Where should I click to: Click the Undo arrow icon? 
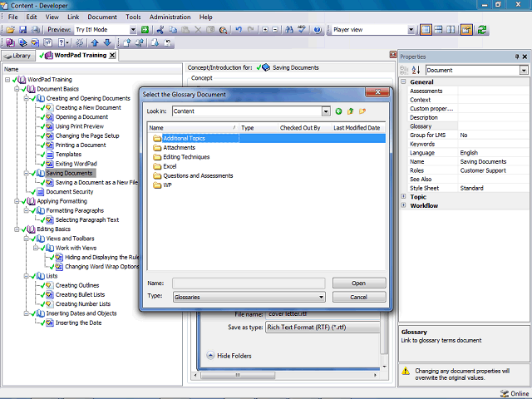click(x=239, y=30)
